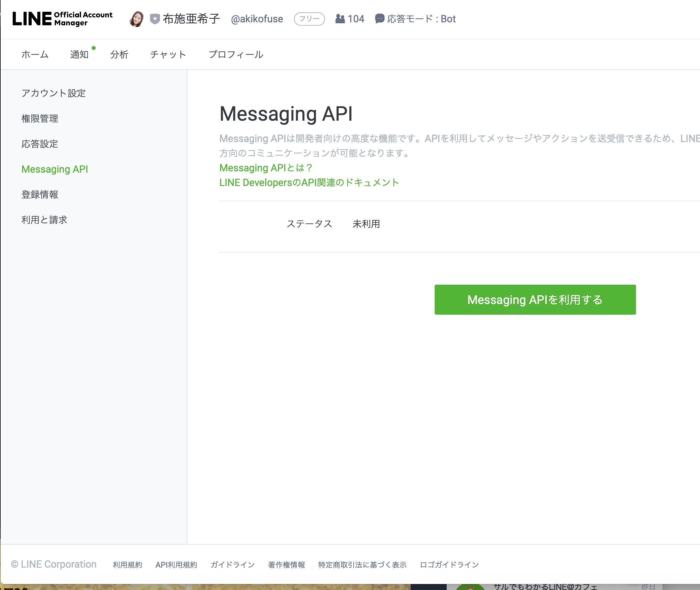Click the account name 布施亜希子

[x=191, y=19]
